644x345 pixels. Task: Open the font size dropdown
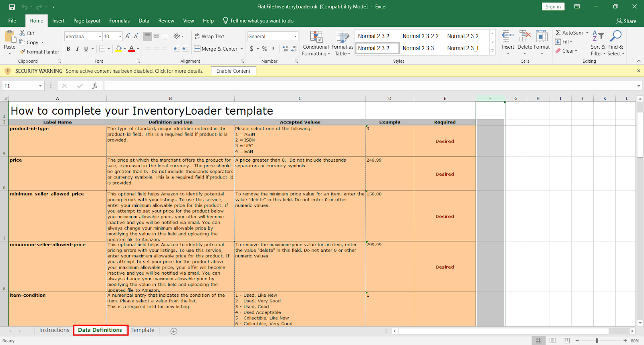[x=120, y=37]
